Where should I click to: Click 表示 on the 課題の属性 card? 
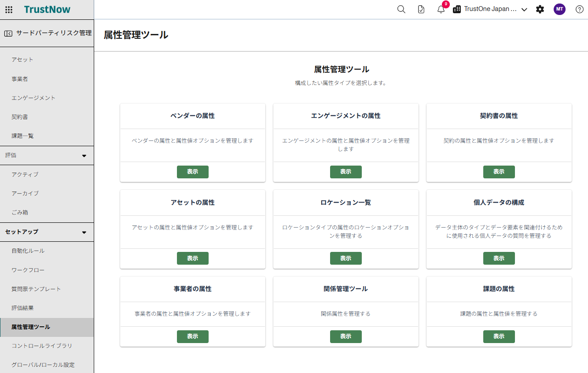point(499,336)
